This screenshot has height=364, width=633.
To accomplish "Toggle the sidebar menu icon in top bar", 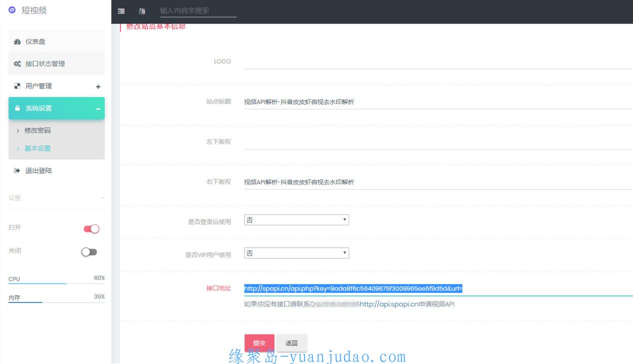I will point(121,11).
